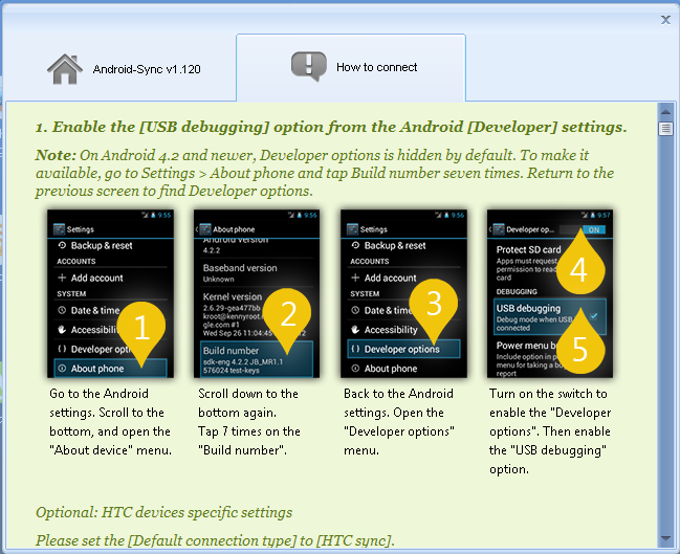
Task: Click step 3 Developer options screenshot
Action: coord(403,294)
